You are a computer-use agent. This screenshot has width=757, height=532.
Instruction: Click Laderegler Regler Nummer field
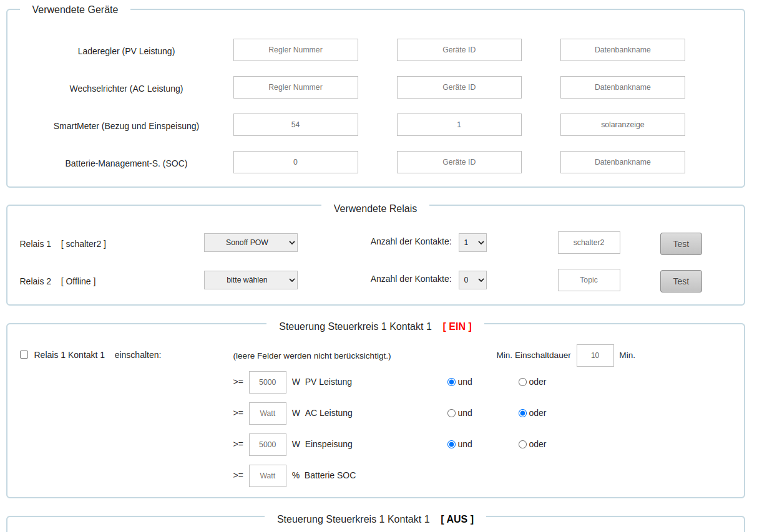tap(295, 50)
